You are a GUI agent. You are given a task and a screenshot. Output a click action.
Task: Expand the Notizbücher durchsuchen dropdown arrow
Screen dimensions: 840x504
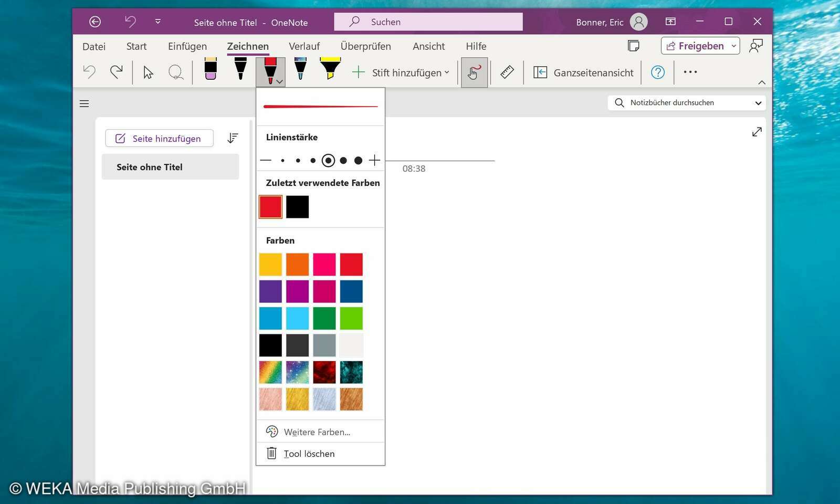(x=758, y=103)
